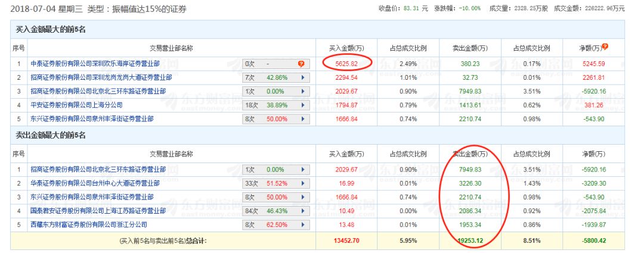The height and width of the screenshot is (253, 644).
Task: Expand the 8次 50.00% arrow in buy table
Action: pos(303,119)
